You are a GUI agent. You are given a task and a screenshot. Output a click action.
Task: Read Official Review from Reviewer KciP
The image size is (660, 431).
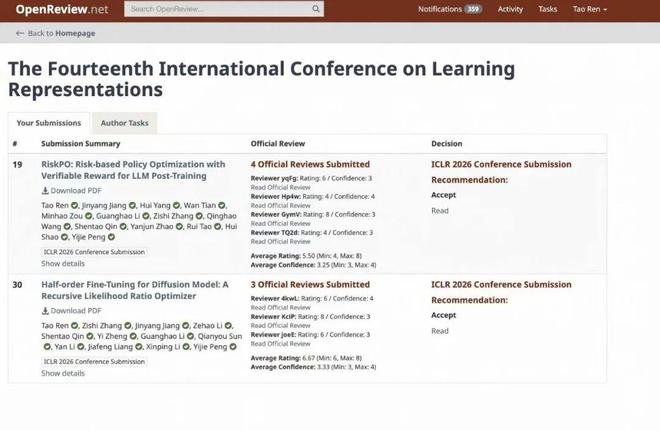tap(280, 326)
